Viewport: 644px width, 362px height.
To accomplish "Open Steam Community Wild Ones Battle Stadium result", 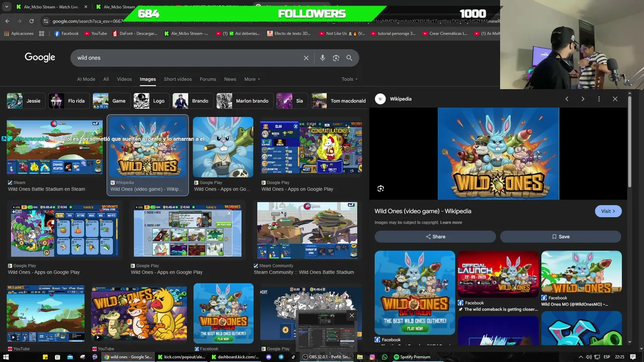I will [307, 231].
